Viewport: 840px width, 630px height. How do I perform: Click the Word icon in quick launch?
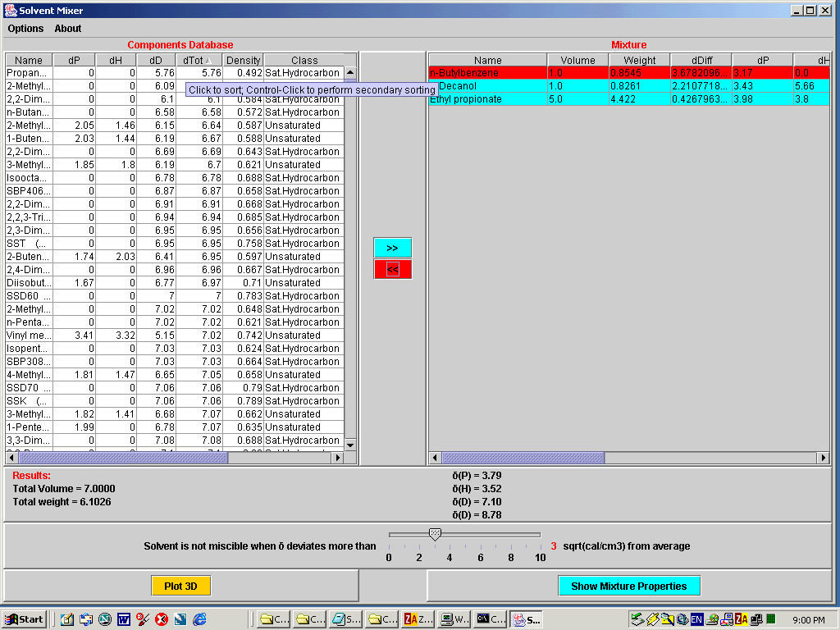click(124, 619)
